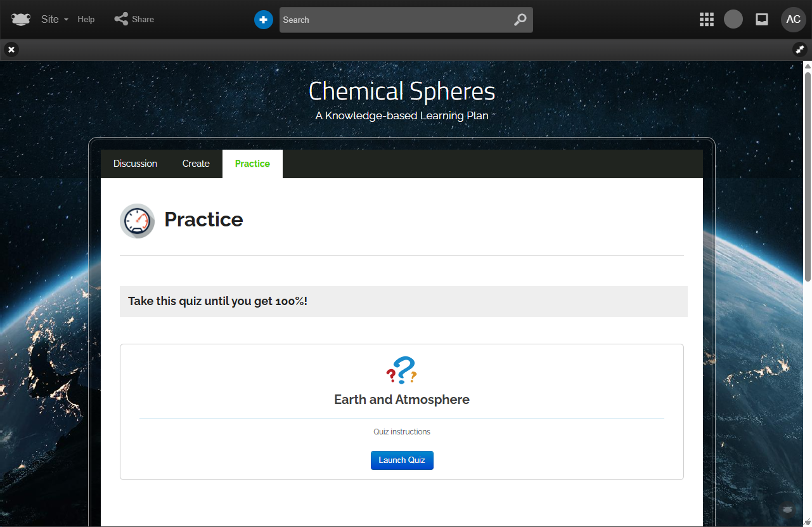Screen dimensions: 812x527
Task: Click the Quiz instructions link
Action: click(402, 432)
